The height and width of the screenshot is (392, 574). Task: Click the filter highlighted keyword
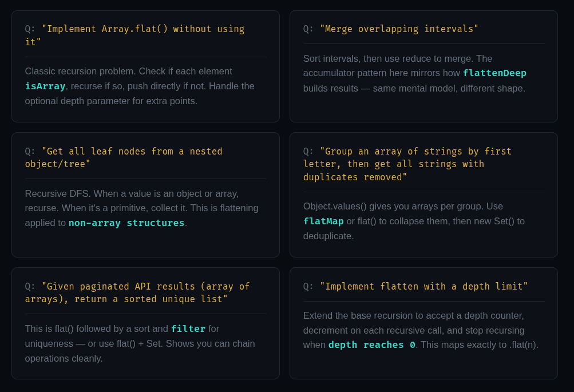click(x=188, y=328)
